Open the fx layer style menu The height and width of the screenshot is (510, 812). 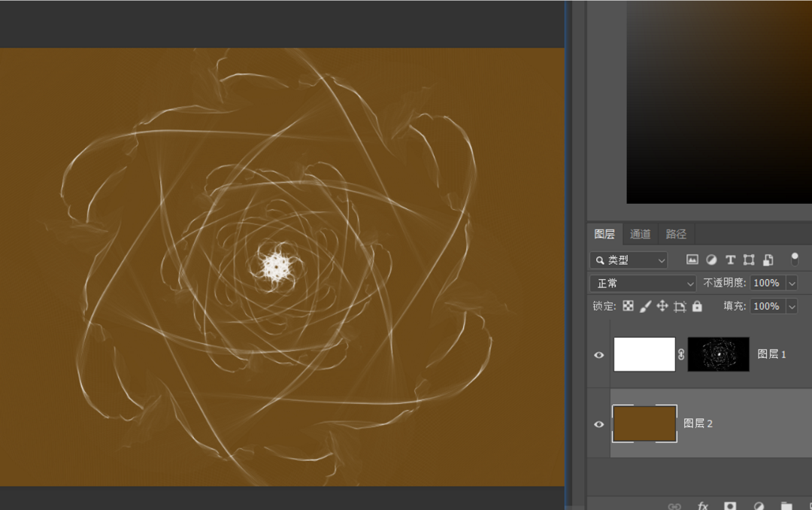[x=703, y=505]
